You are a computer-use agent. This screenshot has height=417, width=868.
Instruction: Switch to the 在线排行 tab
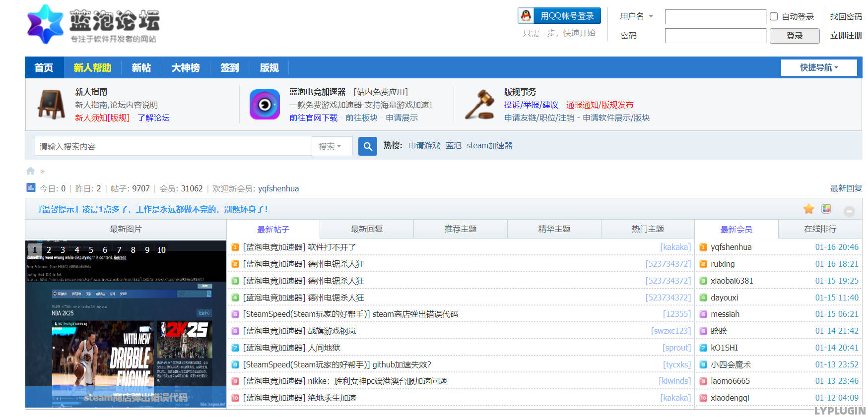pos(820,229)
